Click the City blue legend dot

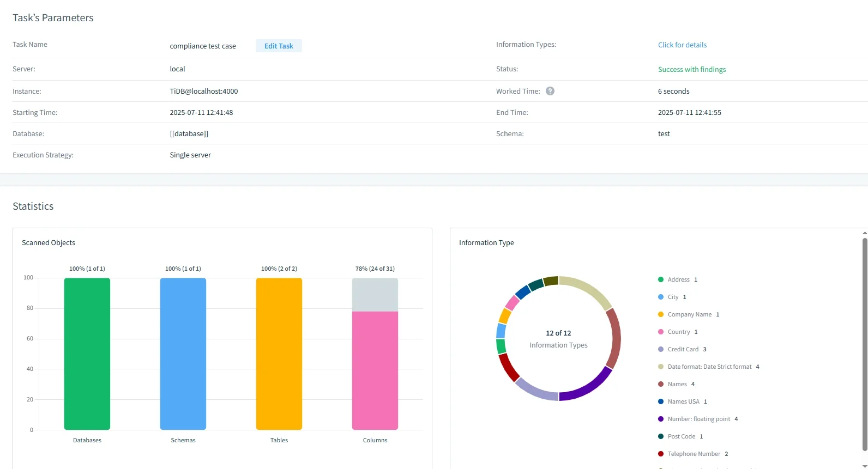[x=661, y=297]
